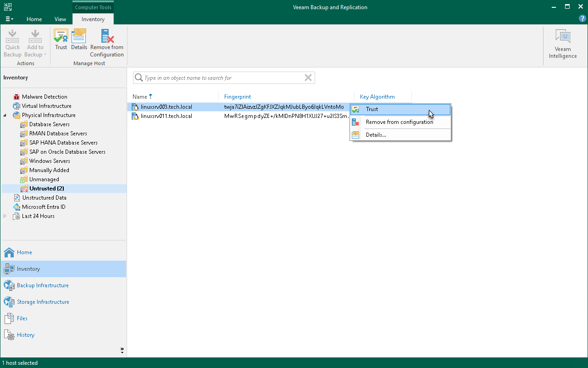Open the History view in the navigation pane
This screenshot has height=368, width=588.
pos(26,335)
